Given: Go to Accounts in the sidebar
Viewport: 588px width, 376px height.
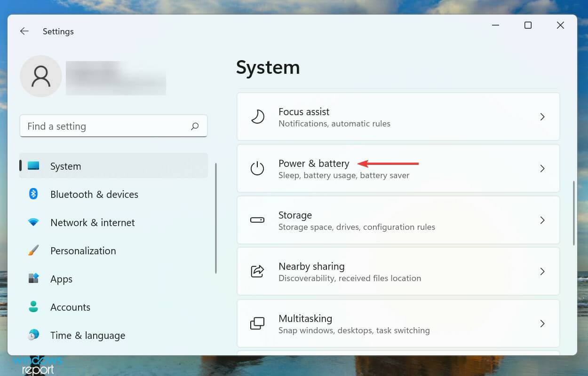Looking at the screenshot, I should click(x=70, y=307).
